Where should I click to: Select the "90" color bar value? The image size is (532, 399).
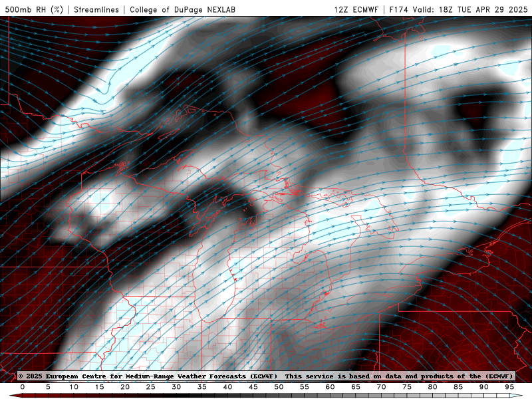(x=484, y=387)
